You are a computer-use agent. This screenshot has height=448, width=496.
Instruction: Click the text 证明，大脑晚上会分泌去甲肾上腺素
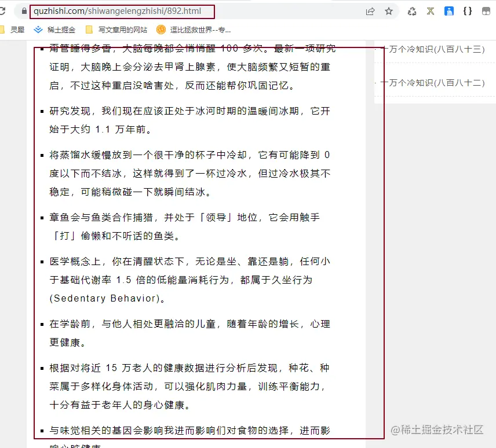point(133,67)
